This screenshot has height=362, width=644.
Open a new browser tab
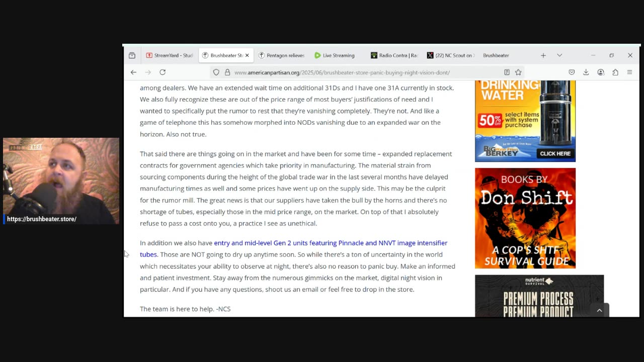pos(543,55)
